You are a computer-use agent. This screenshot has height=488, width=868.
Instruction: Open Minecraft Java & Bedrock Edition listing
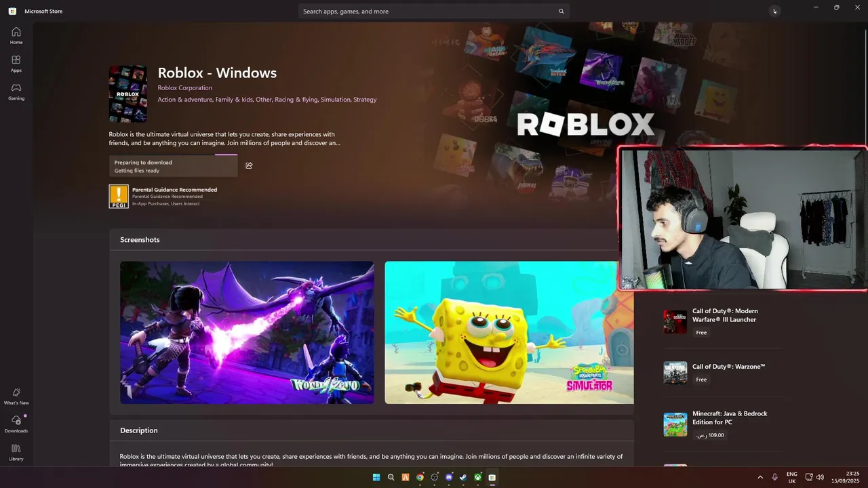point(722,424)
